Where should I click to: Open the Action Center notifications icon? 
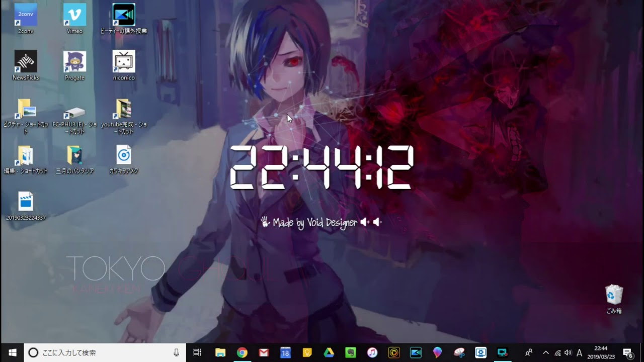point(627,352)
